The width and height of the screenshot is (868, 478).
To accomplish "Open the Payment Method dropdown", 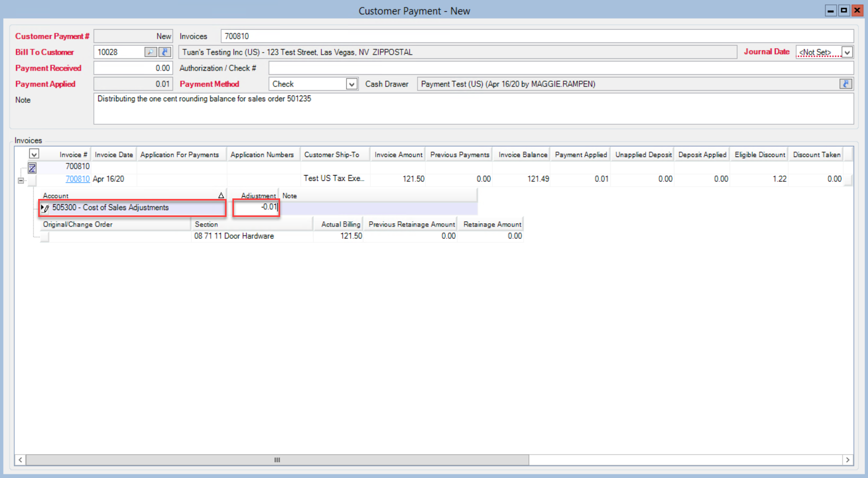I will [x=351, y=84].
